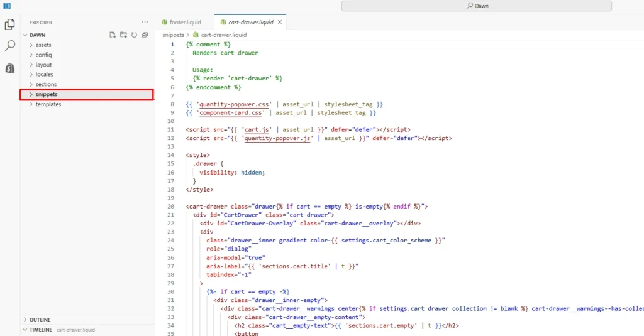Click the Dawn search command bar
The height and width of the screenshot is (336, 644).
click(477, 6)
